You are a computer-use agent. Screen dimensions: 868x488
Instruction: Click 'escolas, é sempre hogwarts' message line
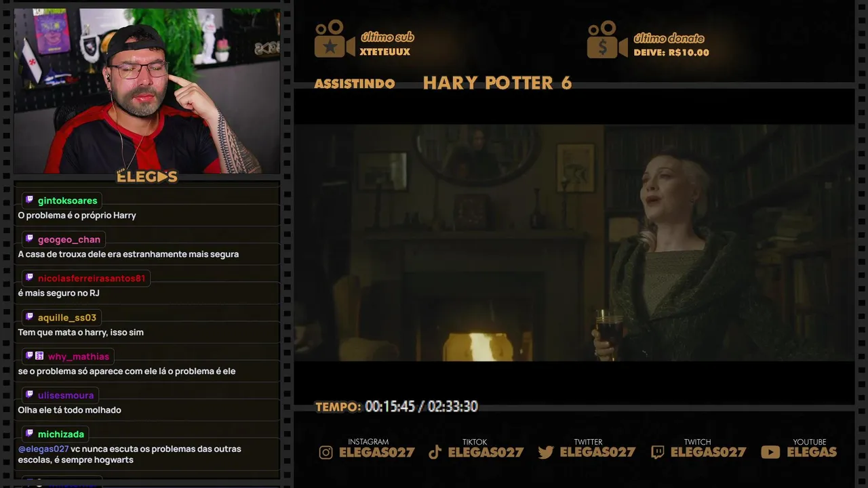click(x=76, y=460)
